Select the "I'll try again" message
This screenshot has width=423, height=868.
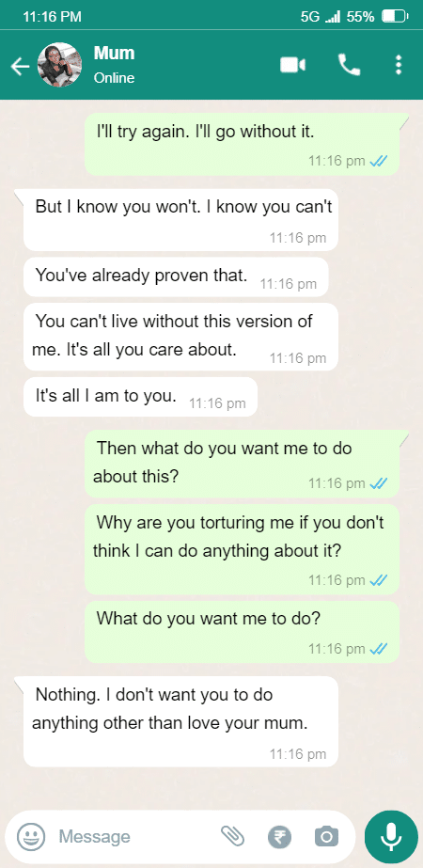(x=242, y=145)
